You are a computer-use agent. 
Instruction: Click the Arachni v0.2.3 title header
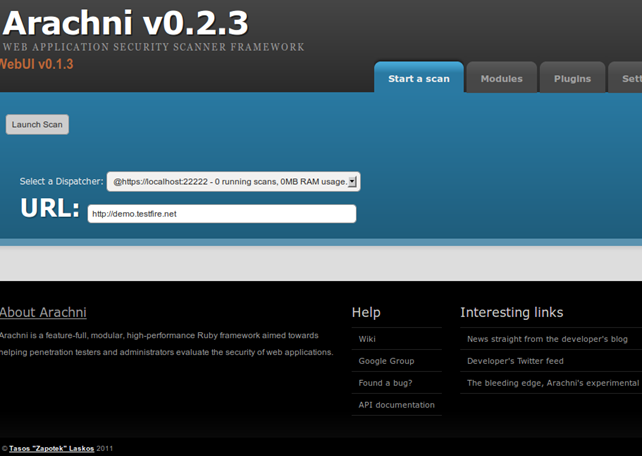(125, 22)
